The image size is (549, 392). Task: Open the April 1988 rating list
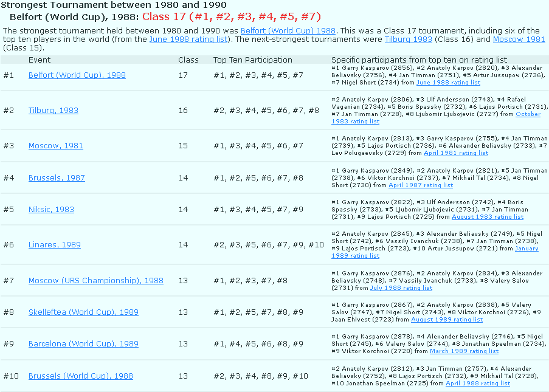coord(477,383)
